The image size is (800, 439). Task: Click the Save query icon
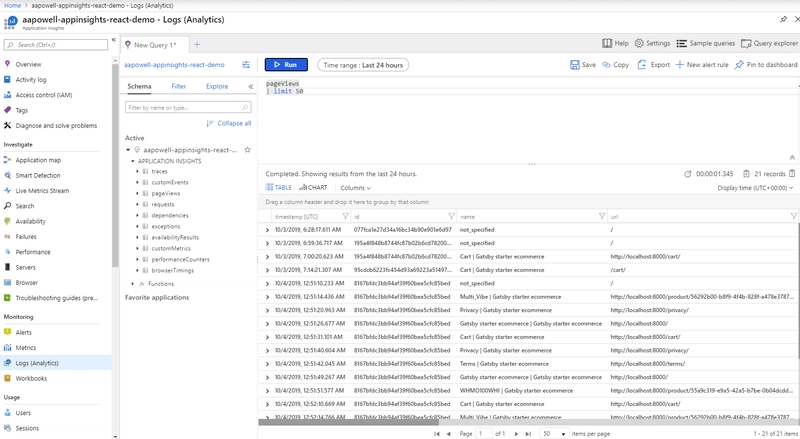point(582,65)
